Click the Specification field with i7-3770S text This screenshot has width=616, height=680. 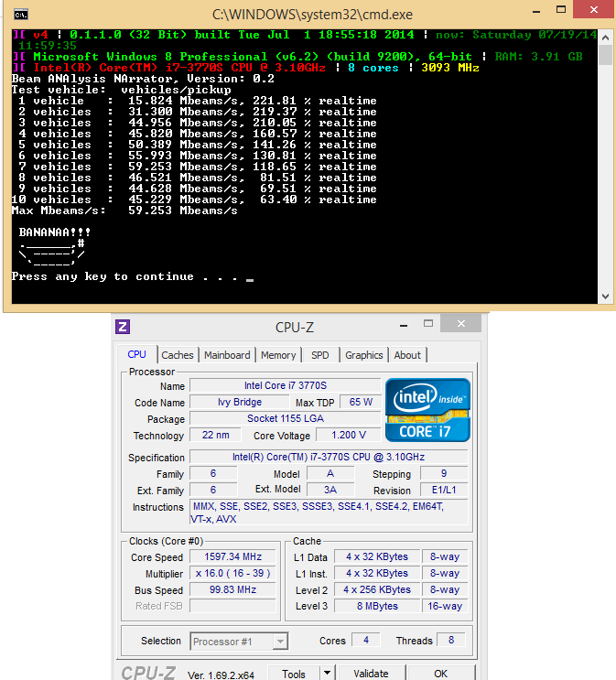click(329, 457)
